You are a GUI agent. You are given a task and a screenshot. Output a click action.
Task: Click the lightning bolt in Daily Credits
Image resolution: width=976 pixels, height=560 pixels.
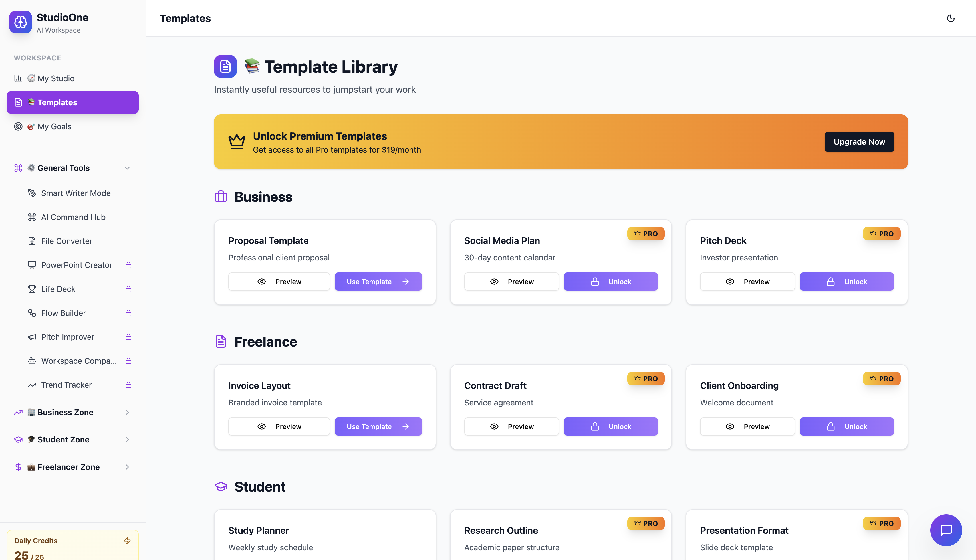tap(127, 540)
